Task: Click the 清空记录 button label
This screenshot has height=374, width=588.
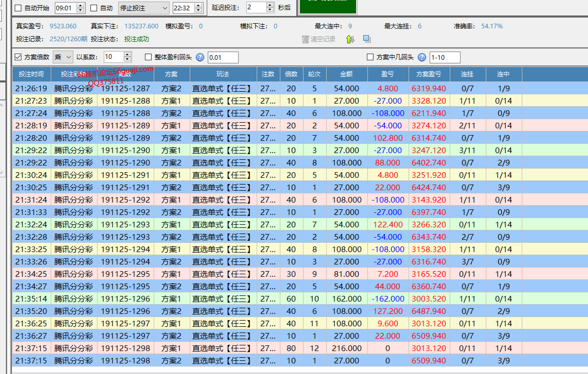Action: coord(323,39)
